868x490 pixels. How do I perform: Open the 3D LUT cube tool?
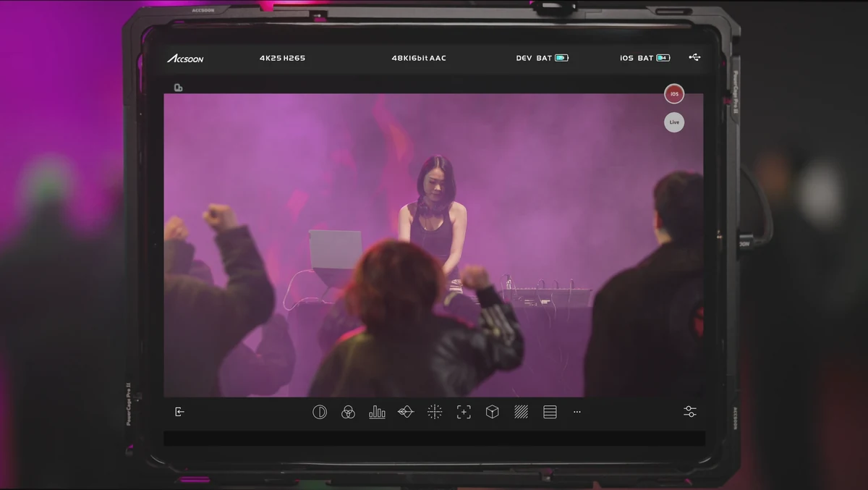(x=493, y=412)
